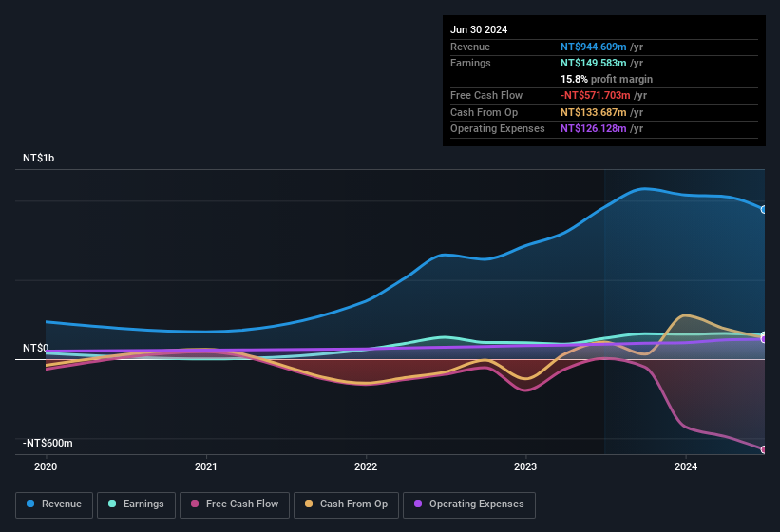
Task: Click the NT$1b y-axis label
Action: [x=38, y=158]
